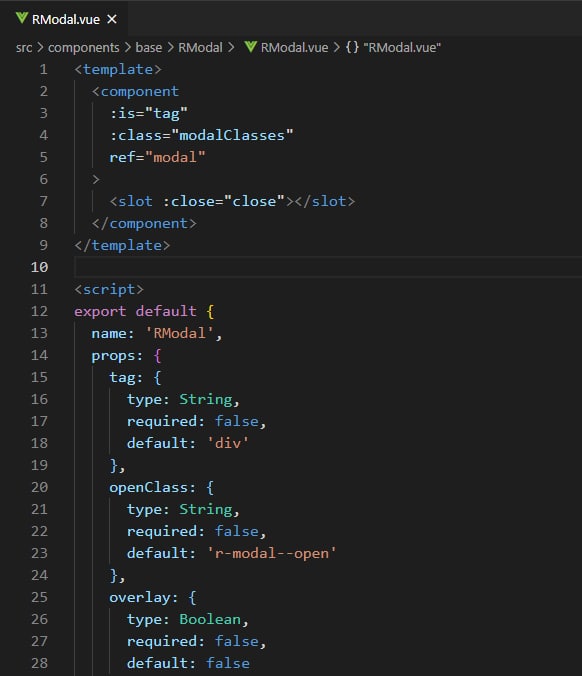The image size is (582, 676).
Task: Place cursor on opening <template> tag
Action: pos(118,69)
